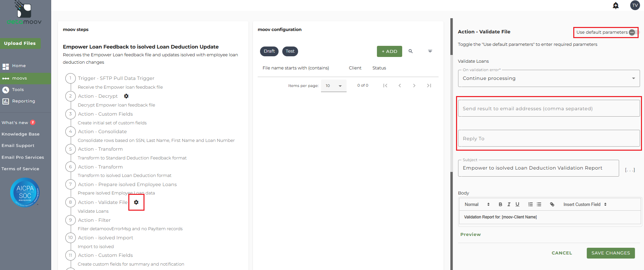The height and width of the screenshot is (270, 644).
Task: Select step Action - Prepare isolved Employee Loans
Action: [x=127, y=184]
